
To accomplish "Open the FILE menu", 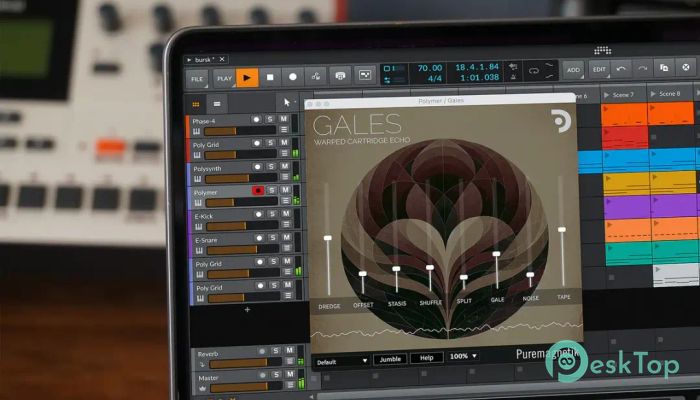I will 197,79.
